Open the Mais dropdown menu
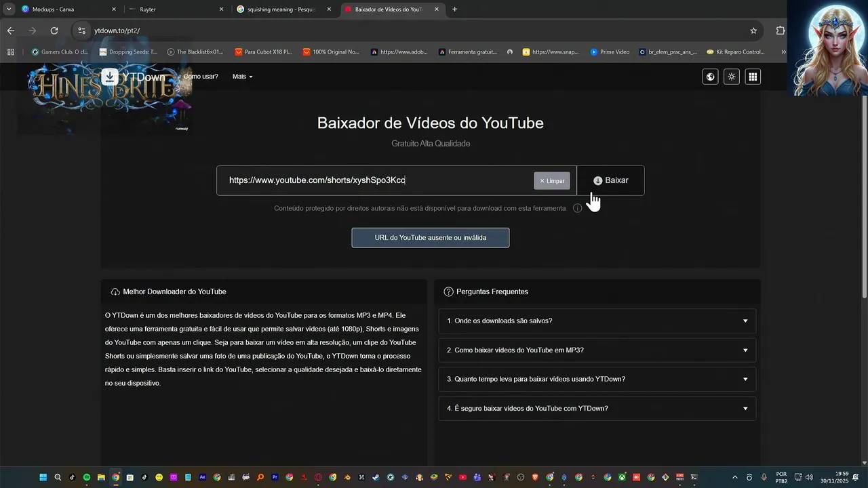This screenshot has height=488, width=868. click(x=242, y=77)
